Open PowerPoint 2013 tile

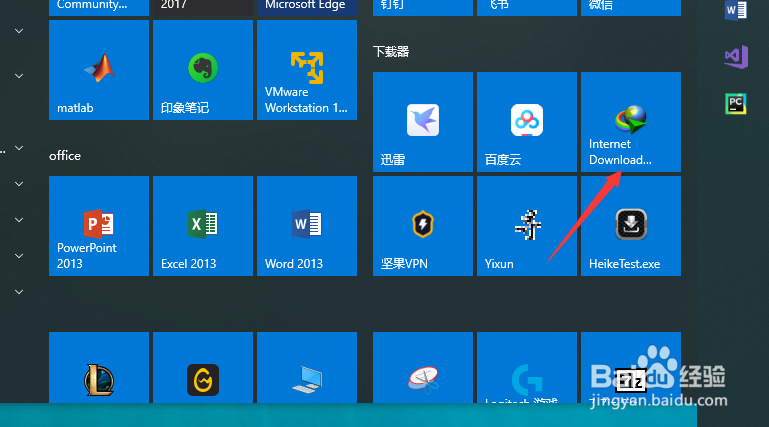[x=99, y=226]
